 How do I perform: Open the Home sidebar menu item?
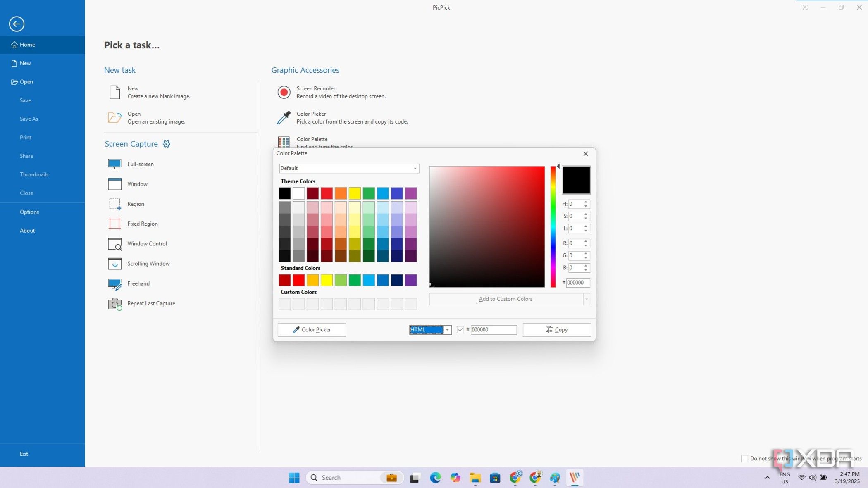click(43, 45)
